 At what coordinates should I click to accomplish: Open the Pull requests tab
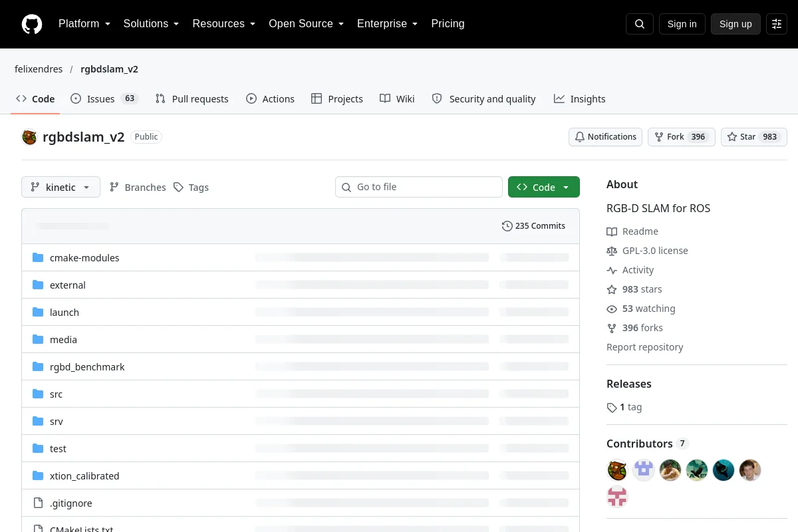click(x=192, y=99)
